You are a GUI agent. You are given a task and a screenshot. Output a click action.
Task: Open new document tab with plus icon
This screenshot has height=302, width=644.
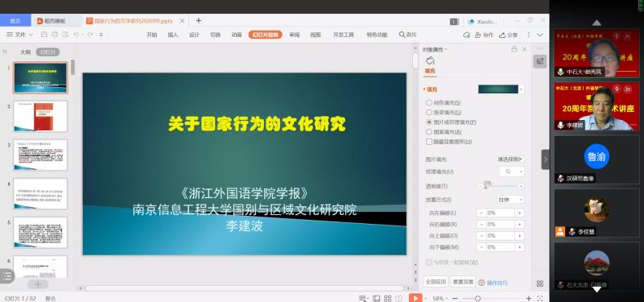click(x=198, y=21)
